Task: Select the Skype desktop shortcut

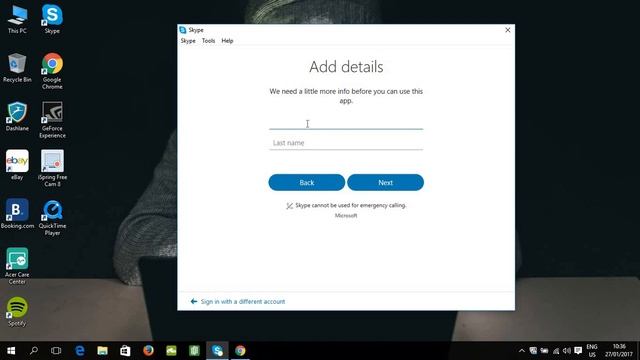Action: 52,19
